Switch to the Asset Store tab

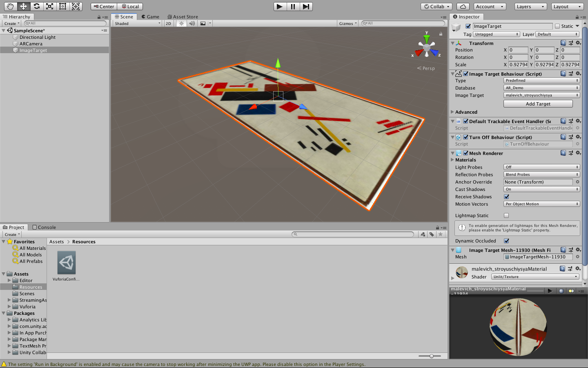coord(183,17)
